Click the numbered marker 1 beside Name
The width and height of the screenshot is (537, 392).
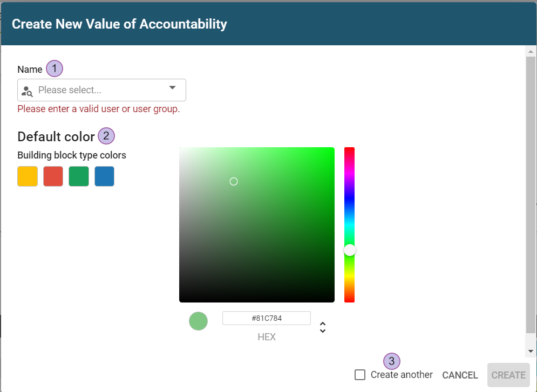click(x=55, y=69)
